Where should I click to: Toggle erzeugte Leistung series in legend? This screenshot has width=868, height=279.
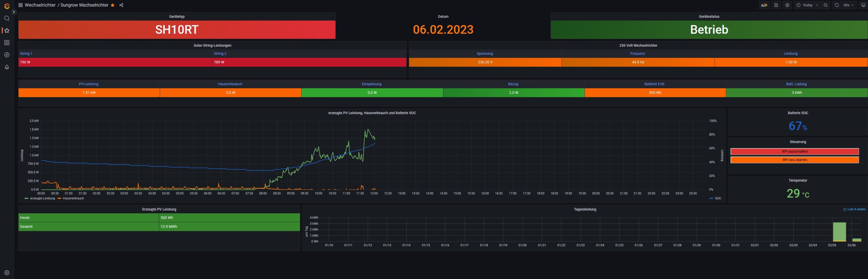coord(42,199)
